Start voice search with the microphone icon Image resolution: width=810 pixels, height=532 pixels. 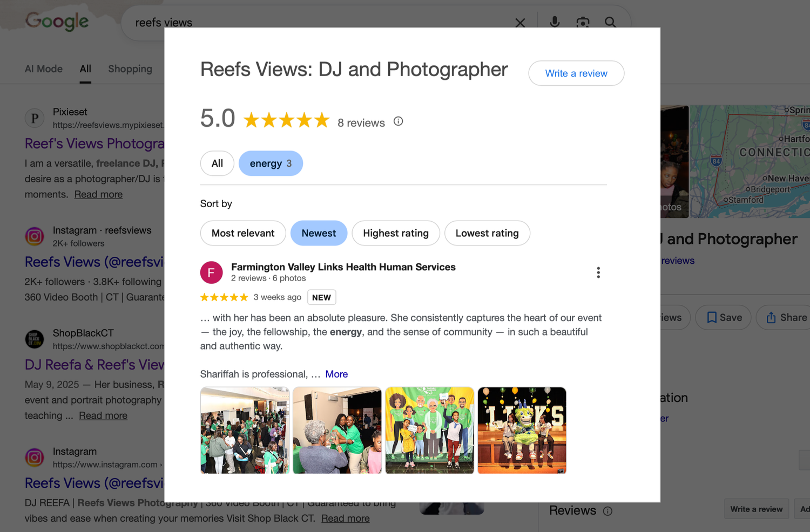tap(555, 22)
